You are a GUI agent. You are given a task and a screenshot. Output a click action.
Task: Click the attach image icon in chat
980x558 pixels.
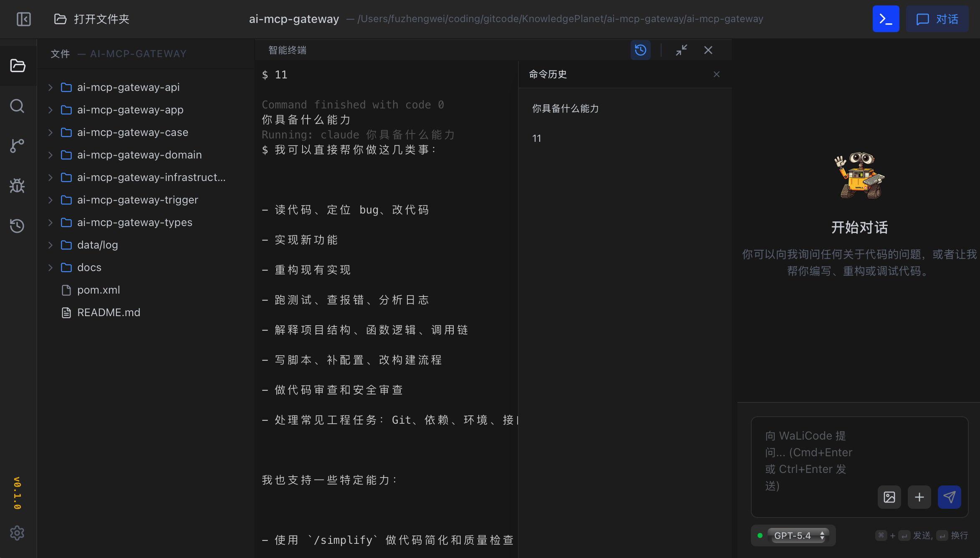coord(889,497)
